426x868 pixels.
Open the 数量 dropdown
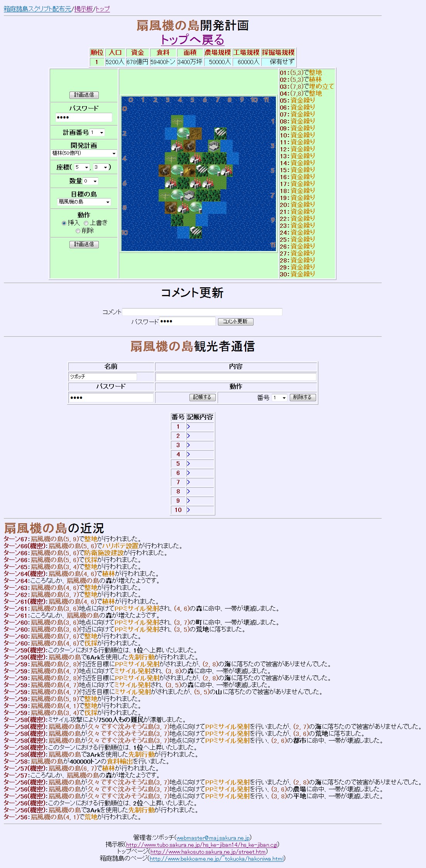[91, 181]
